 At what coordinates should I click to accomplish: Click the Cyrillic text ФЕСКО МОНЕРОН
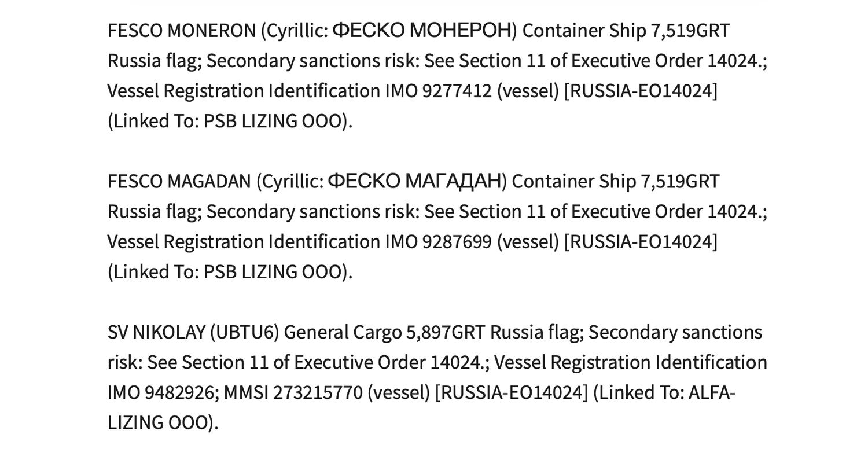tap(422, 31)
